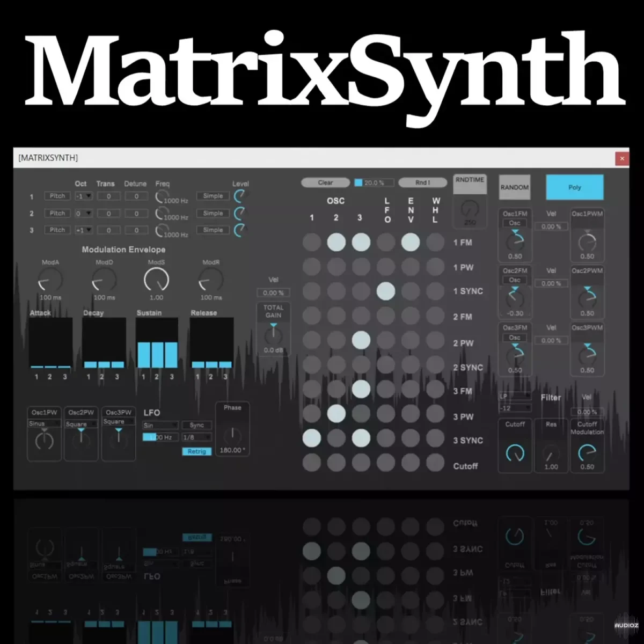Adjust the ModD envelope knob
This screenshot has width=644, height=644.
(x=104, y=280)
